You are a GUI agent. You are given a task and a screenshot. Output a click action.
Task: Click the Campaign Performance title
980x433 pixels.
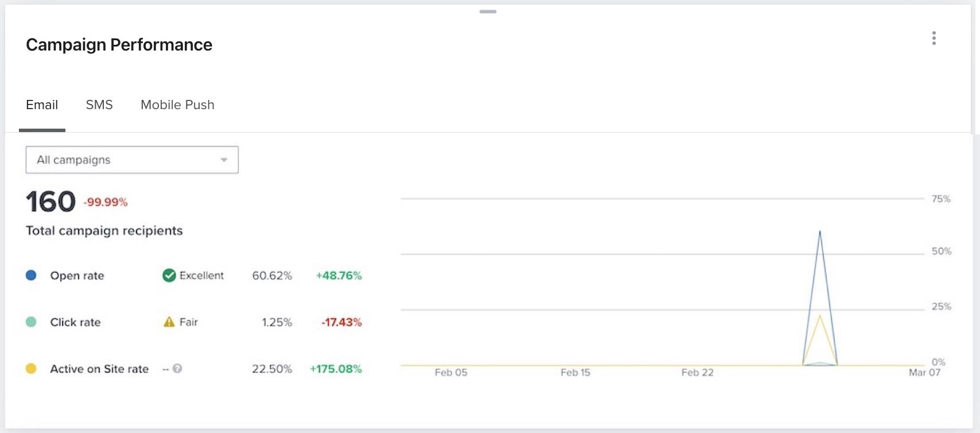point(119,45)
